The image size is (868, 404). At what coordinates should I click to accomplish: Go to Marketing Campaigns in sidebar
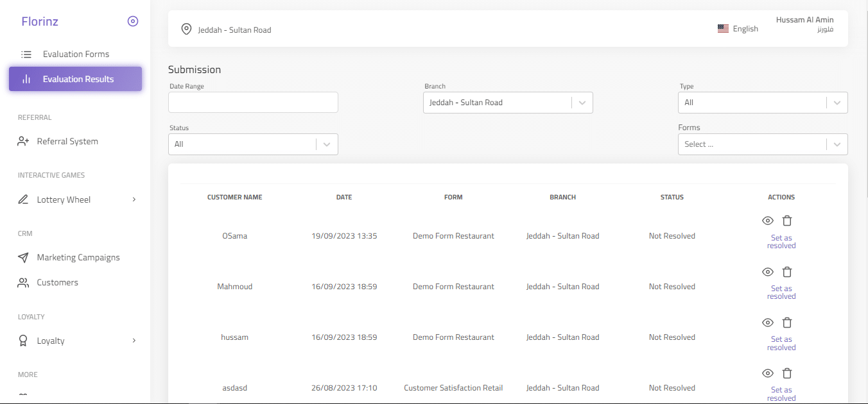(78, 257)
